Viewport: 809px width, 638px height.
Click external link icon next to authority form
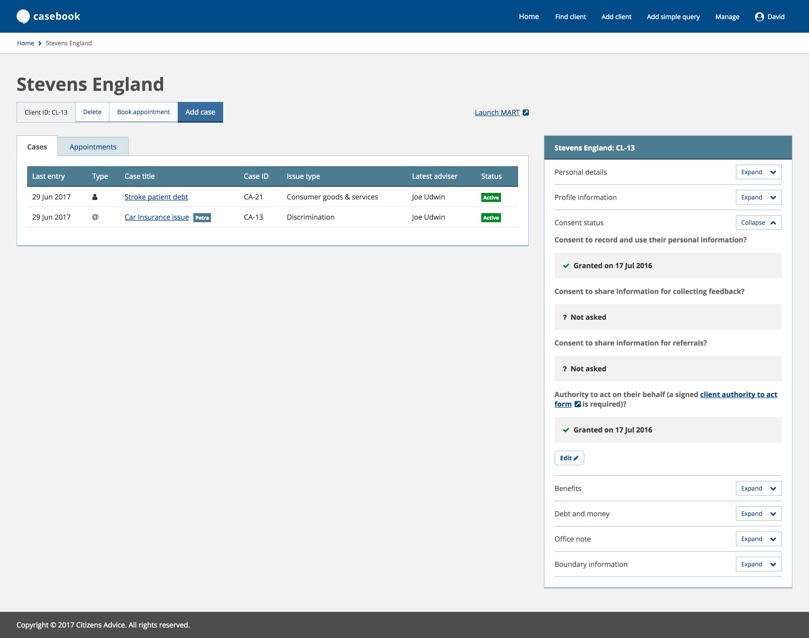point(577,404)
